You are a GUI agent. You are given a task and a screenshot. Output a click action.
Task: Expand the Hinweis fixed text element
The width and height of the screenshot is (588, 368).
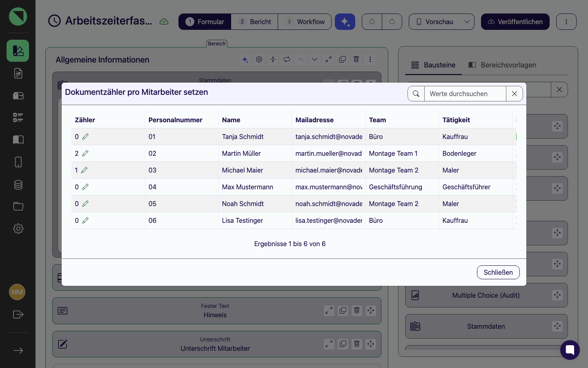(x=329, y=311)
